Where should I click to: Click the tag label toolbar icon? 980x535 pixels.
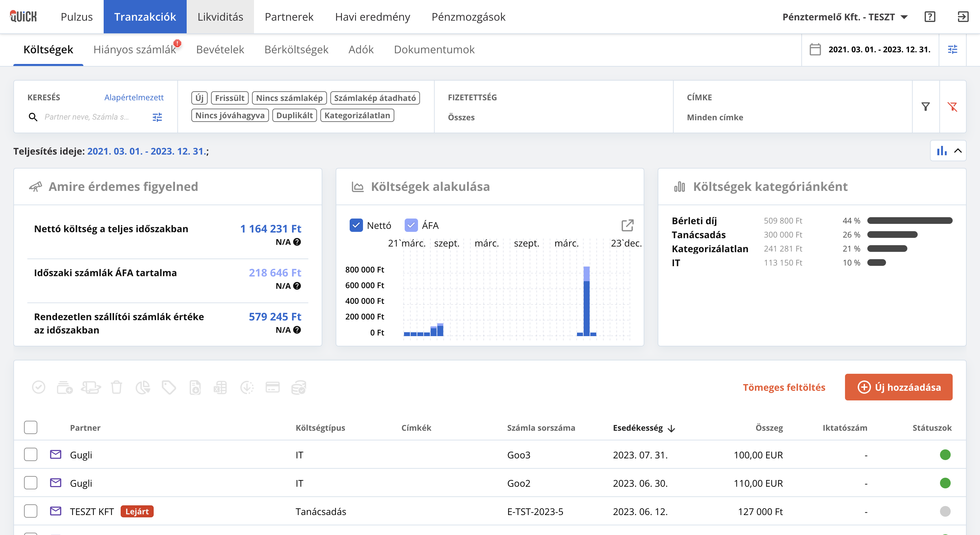click(169, 387)
